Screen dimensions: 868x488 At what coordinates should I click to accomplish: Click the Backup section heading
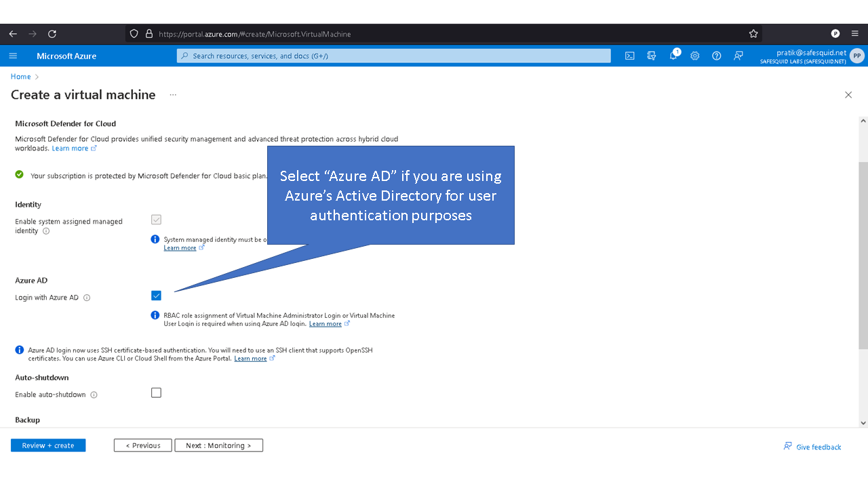27,420
